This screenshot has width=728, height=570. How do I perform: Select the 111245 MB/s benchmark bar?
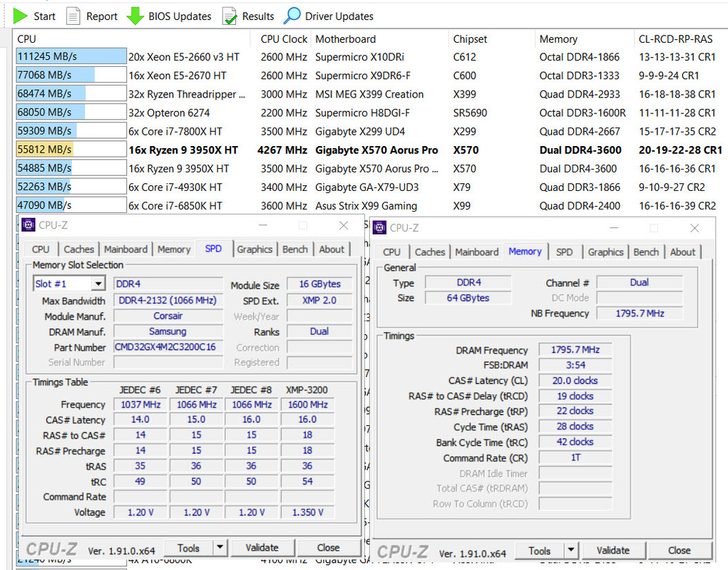71,56
